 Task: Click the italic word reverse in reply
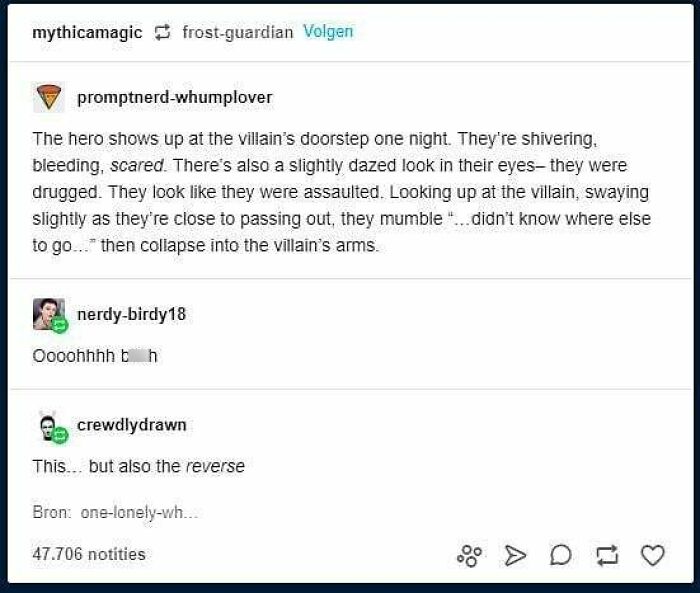pos(215,467)
